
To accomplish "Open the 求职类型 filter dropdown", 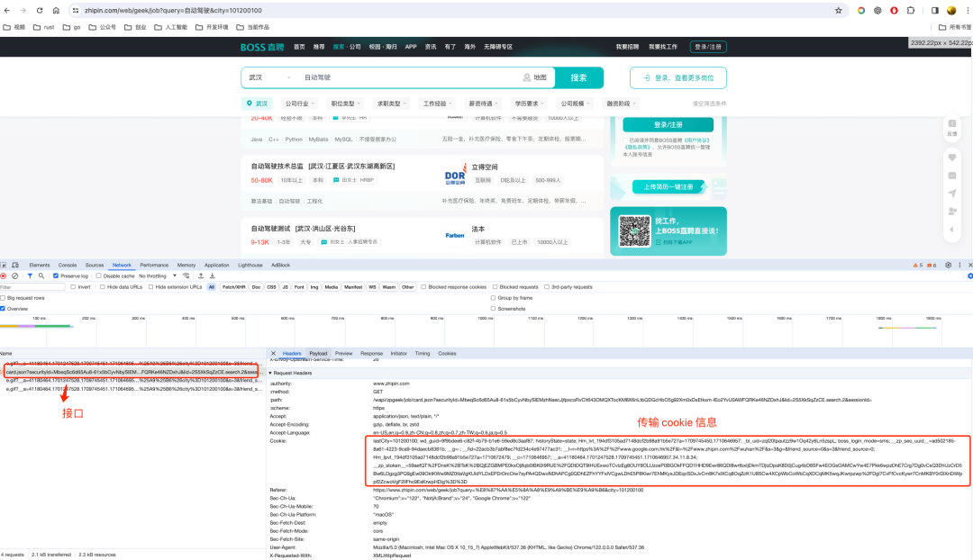I will 392,104.
